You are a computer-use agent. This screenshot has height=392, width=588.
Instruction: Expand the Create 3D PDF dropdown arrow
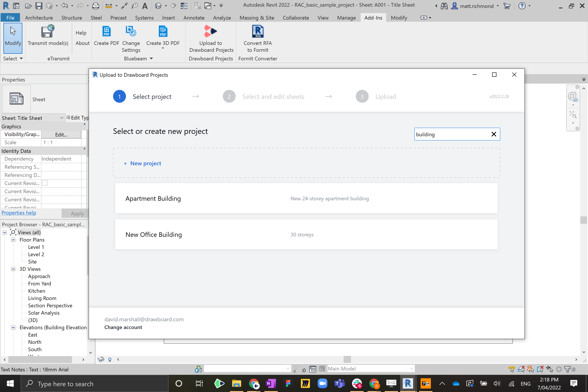click(163, 48)
